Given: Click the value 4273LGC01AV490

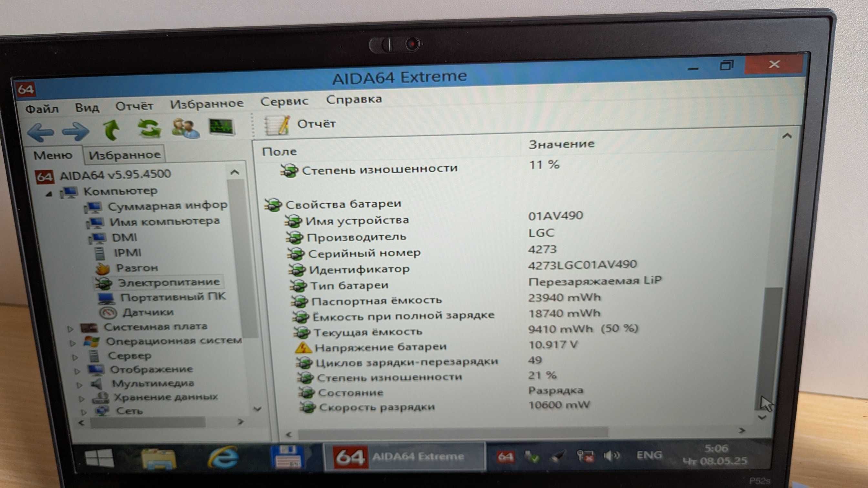Looking at the screenshot, I should pyautogui.click(x=582, y=265).
